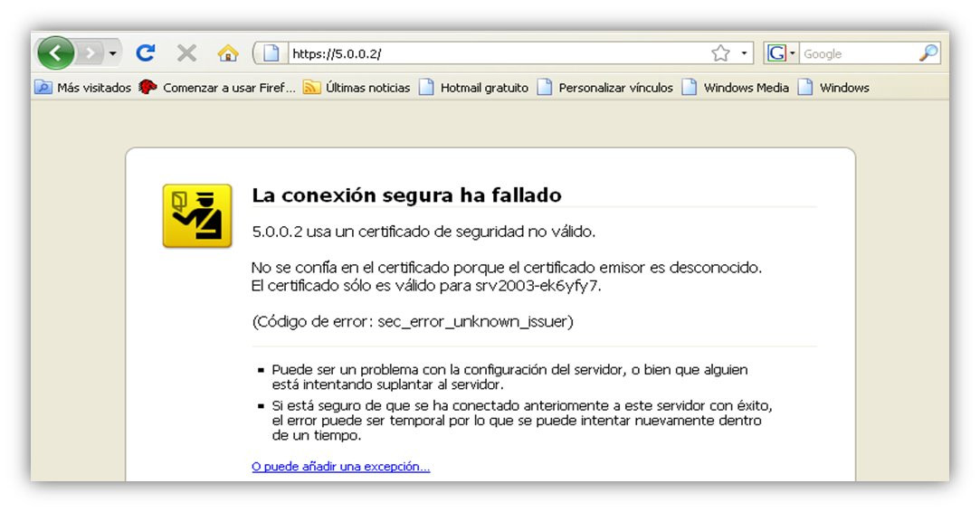Open the Últimas noticias feed bookmark
Viewport: 980px width, 512px height.
[x=357, y=88]
